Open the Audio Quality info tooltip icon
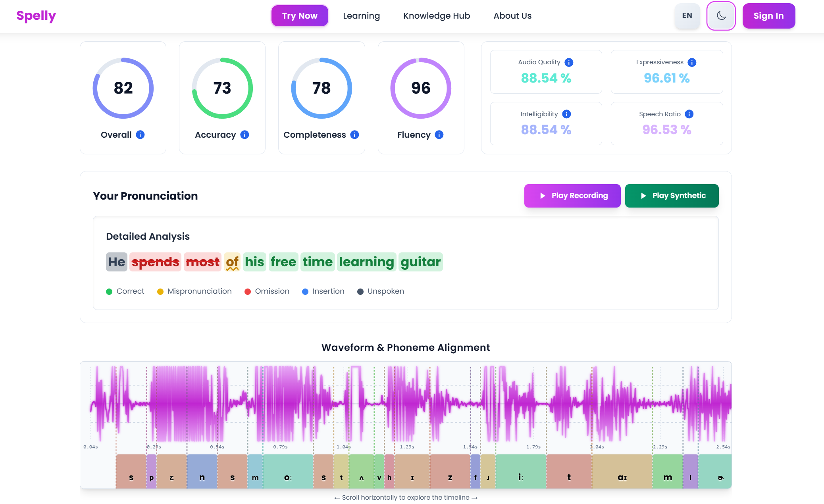This screenshot has width=824, height=504. tap(569, 62)
